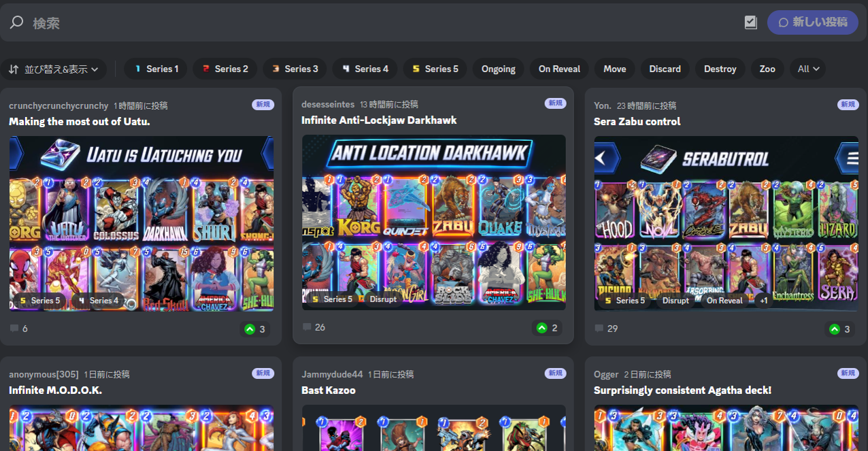
Task: Click the 新規 badge on Darkhawk post
Action: [555, 103]
